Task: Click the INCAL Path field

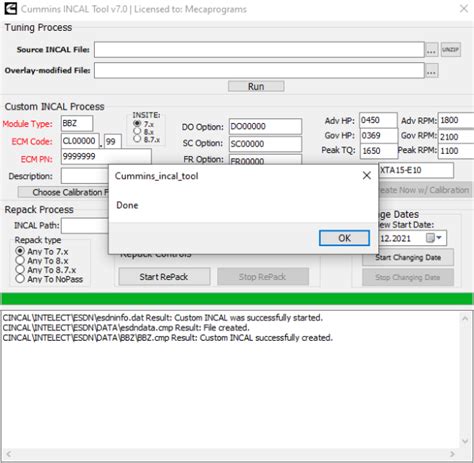Action: pyautogui.click(x=85, y=226)
